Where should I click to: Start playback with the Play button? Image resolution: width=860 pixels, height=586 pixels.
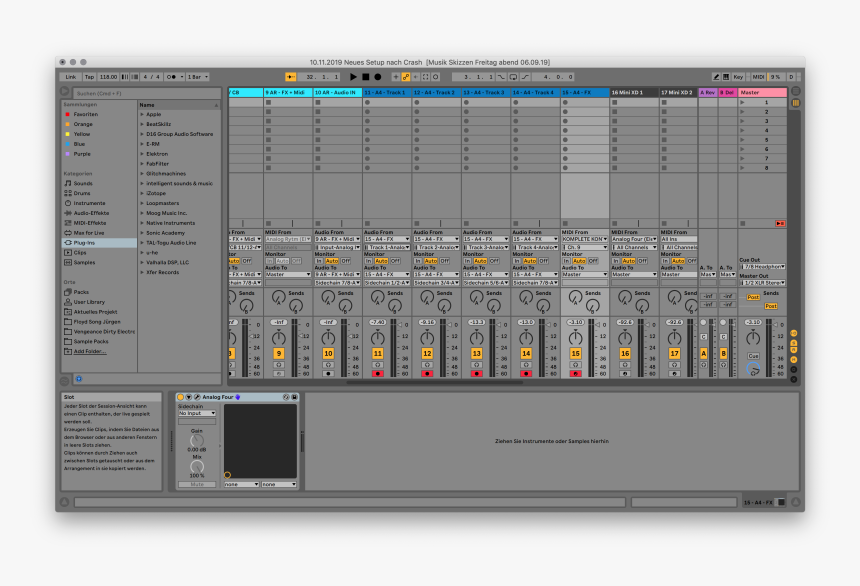[x=353, y=77]
